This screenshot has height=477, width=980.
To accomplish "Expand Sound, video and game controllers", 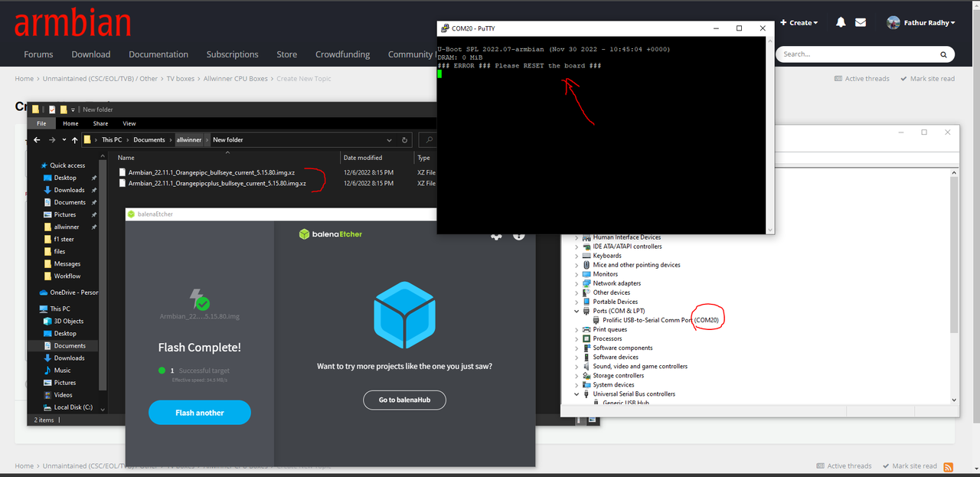I will point(577,366).
